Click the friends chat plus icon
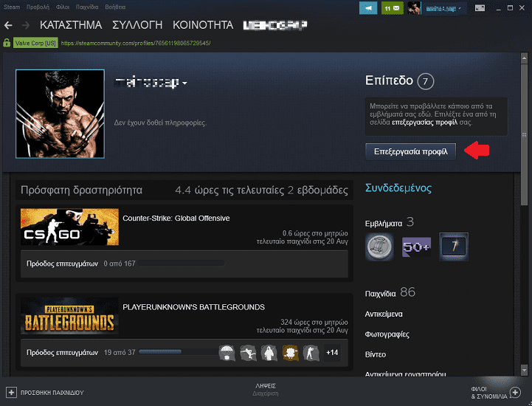Screen dimensions: 532x406 (x=515, y=393)
